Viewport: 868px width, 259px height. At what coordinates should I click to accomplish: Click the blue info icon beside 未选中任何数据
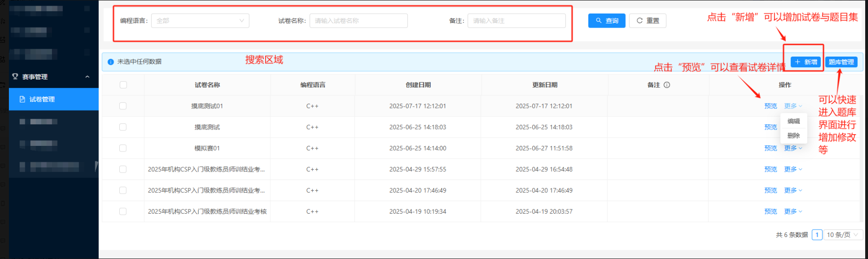pyautogui.click(x=111, y=62)
